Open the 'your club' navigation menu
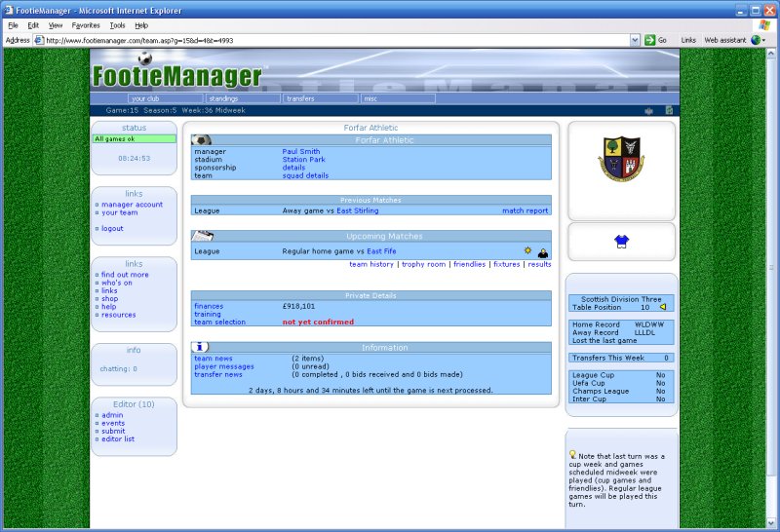This screenshot has width=780, height=532. click(x=165, y=98)
